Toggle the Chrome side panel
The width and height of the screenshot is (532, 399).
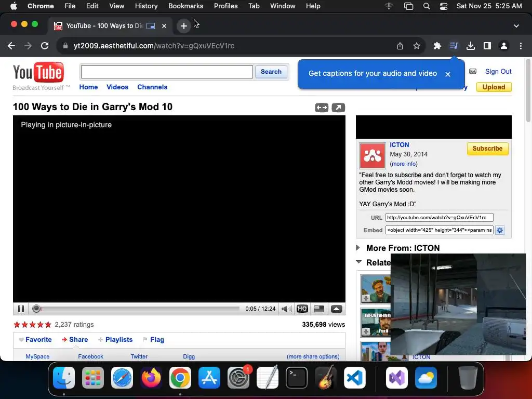pyautogui.click(x=487, y=46)
